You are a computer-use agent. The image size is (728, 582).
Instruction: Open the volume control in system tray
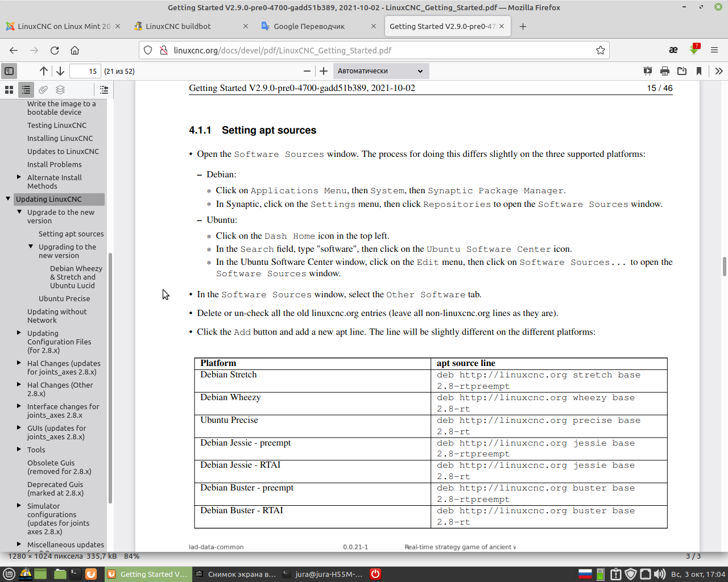[660, 574]
